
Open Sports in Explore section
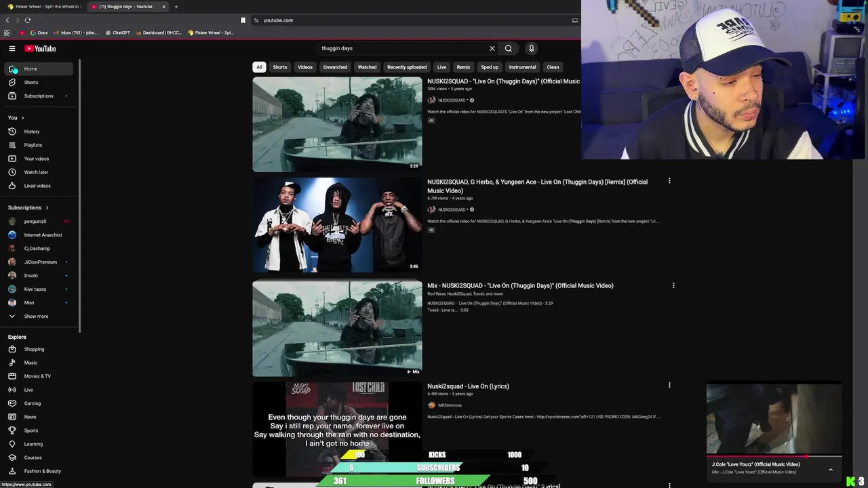(x=39, y=430)
